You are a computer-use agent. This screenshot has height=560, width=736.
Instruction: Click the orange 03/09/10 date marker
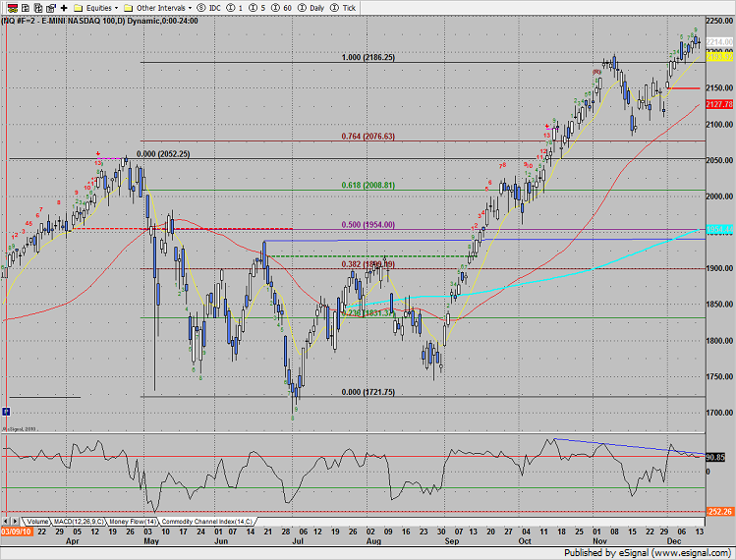coord(17,532)
